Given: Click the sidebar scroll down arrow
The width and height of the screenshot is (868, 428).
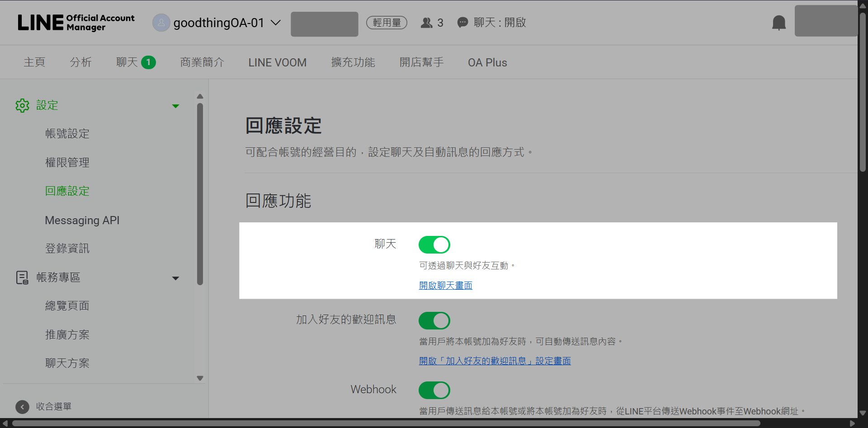Looking at the screenshot, I should click(x=200, y=378).
